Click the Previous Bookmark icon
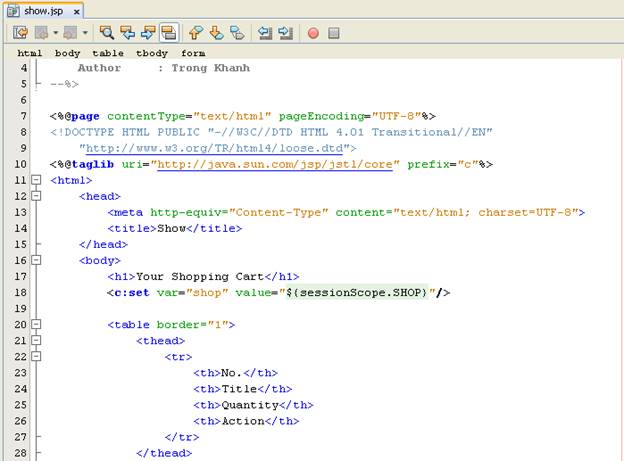 [x=196, y=33]
